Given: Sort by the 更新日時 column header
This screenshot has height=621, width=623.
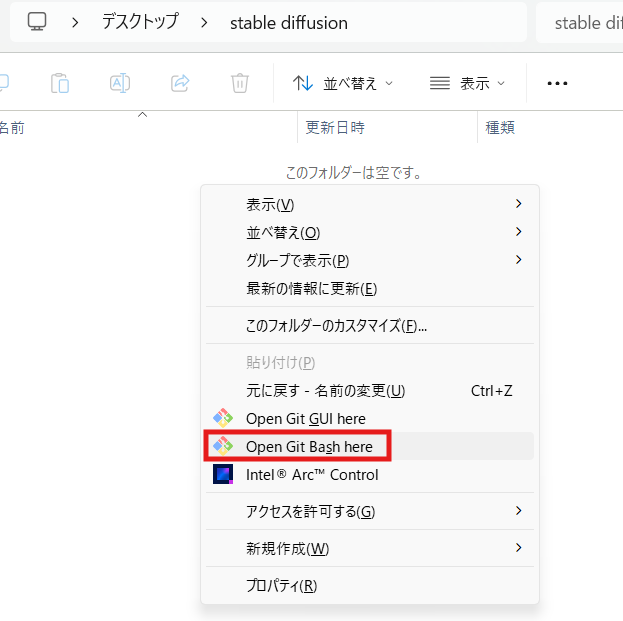Looking at the screenshot, I should 387,128.
